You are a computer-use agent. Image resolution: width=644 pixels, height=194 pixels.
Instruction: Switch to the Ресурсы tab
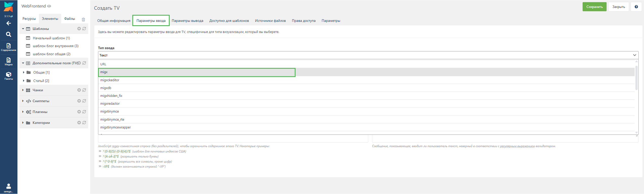[x=29, y=19]
